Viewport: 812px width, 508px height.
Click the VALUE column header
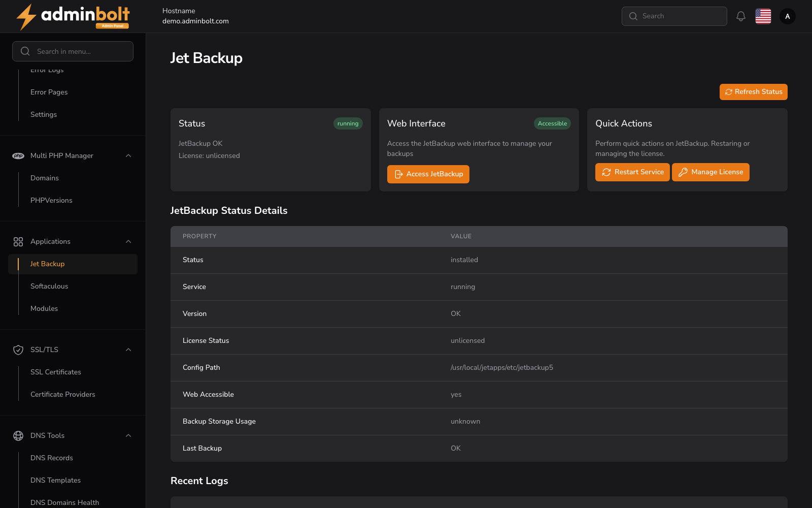[x=461, y=236]
